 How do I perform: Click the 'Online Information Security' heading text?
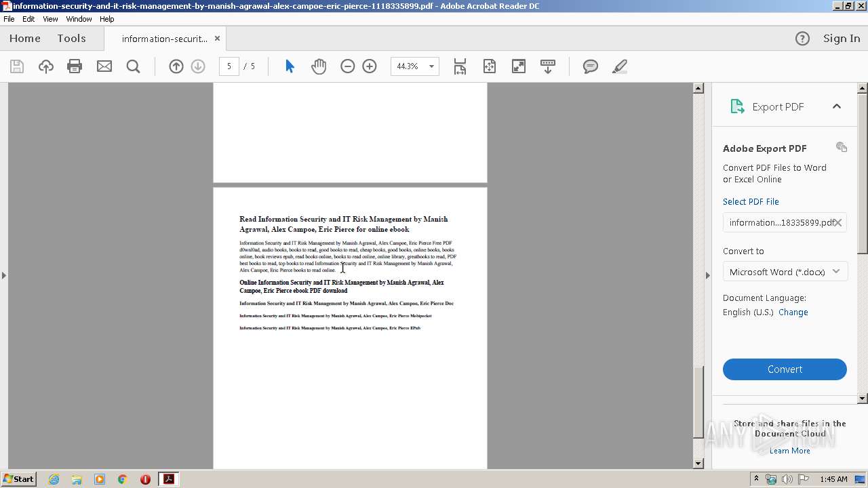click(x=342, y=286)
